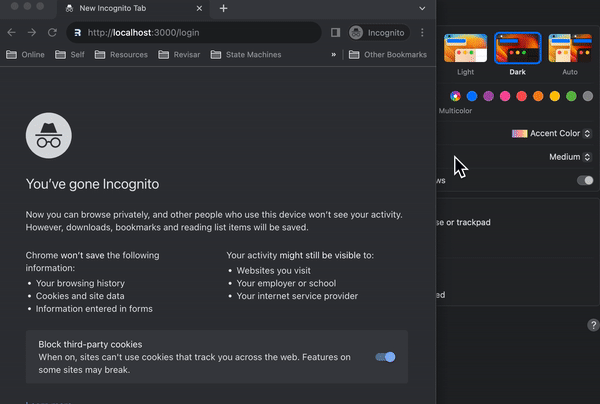Click the "Your employer or school" item
The width and height of the screenshot is (600, 404).
click(x=286, y=283)
